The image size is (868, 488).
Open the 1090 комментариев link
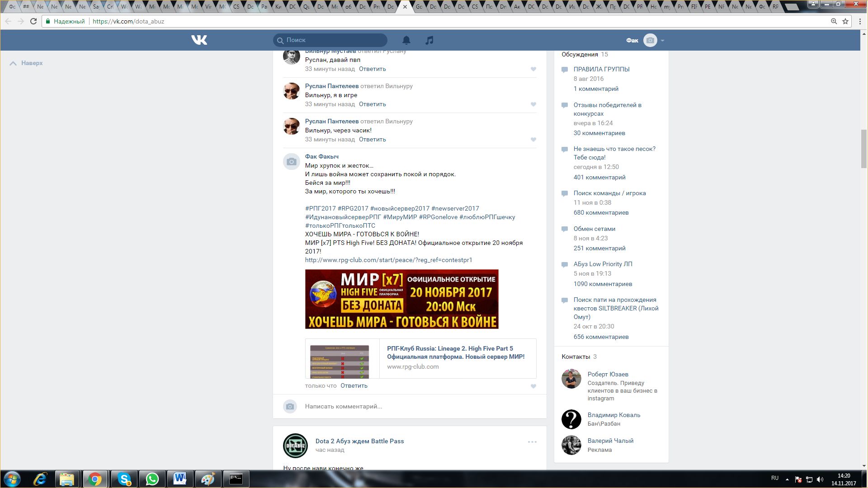(x=603, y=284)
